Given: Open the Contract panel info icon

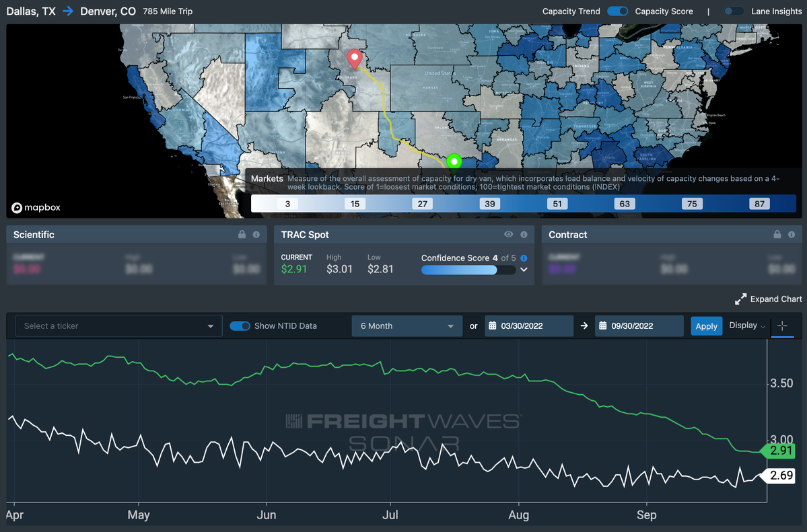Looking at the screenshot, I should pyautogui.click(x=792, y=235).
